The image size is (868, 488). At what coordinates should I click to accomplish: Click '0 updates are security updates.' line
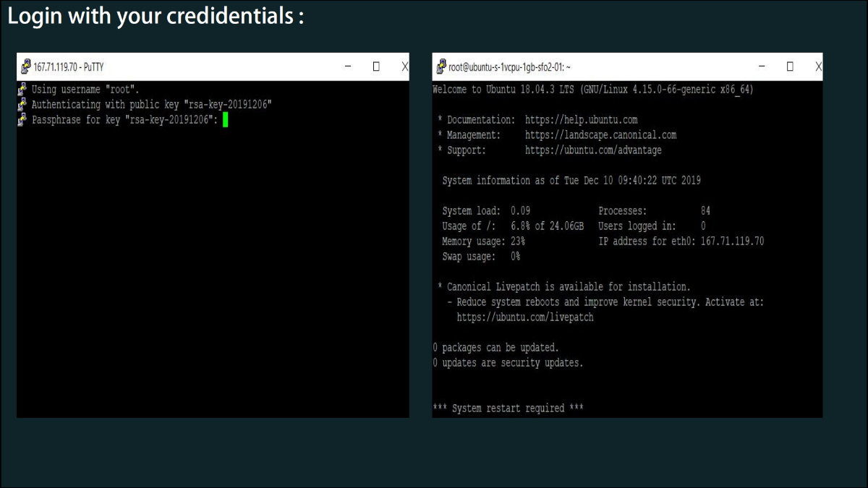click(x=508, y=363)
